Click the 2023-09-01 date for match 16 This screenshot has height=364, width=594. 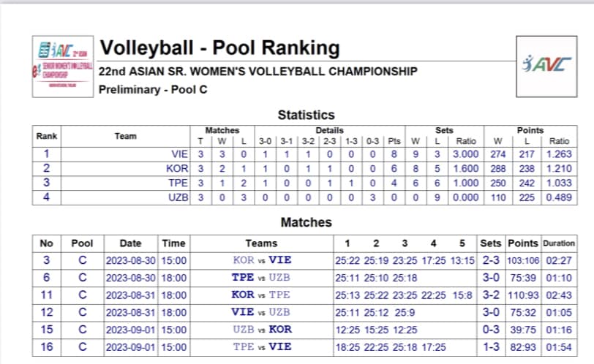tap(131, 347)
